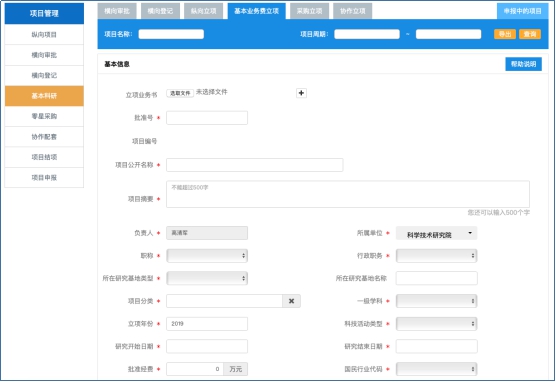
Task: Click the 查询 button
Action: (530, 34)
